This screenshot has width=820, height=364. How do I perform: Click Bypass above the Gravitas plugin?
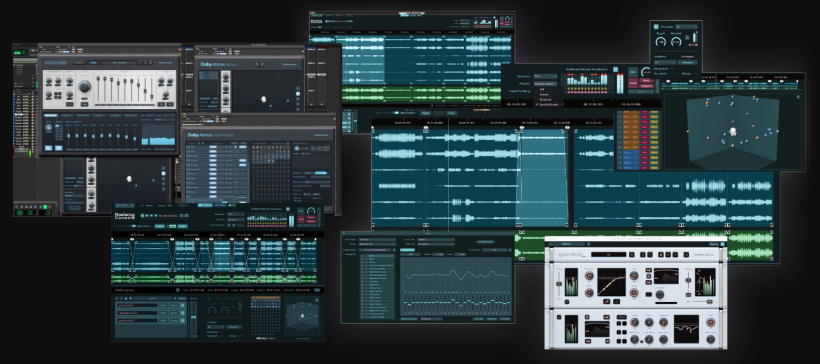(714, 244)
